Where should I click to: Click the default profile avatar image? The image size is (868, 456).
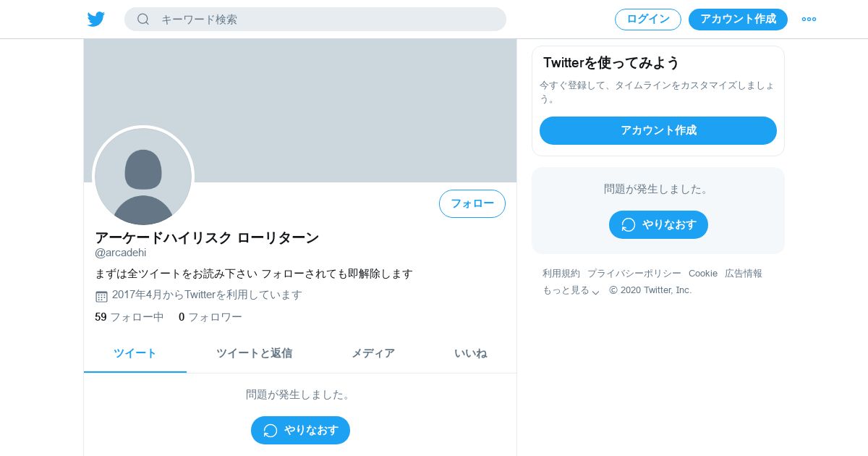143,177
